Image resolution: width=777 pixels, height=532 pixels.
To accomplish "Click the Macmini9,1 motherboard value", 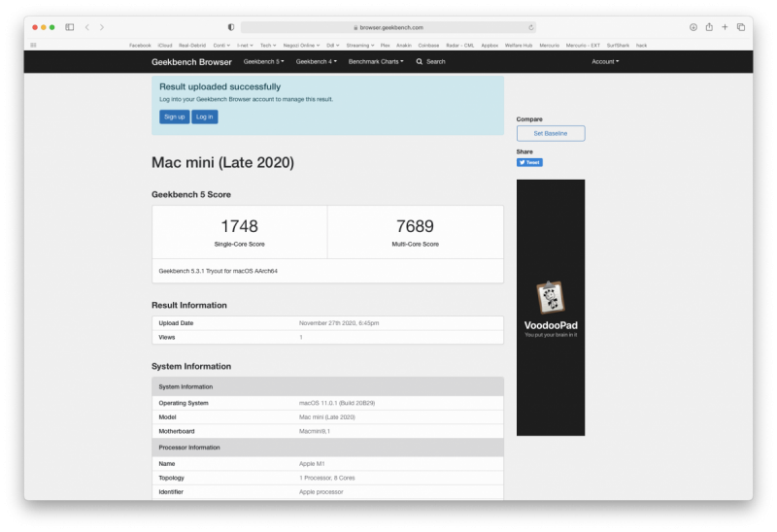I will pos(314,431).
